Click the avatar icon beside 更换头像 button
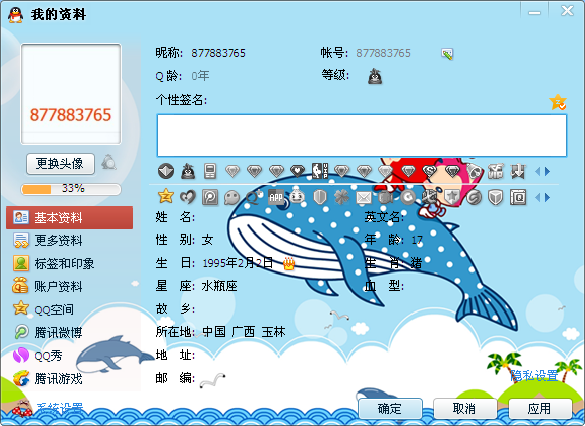The image size is (585, 426). pyautogui.click(x=108, y=163)
